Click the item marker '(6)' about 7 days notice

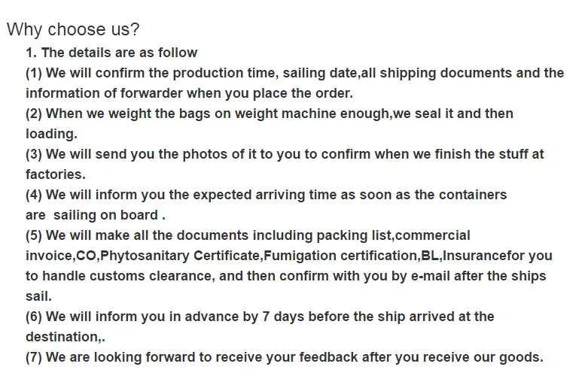[34, 317]
